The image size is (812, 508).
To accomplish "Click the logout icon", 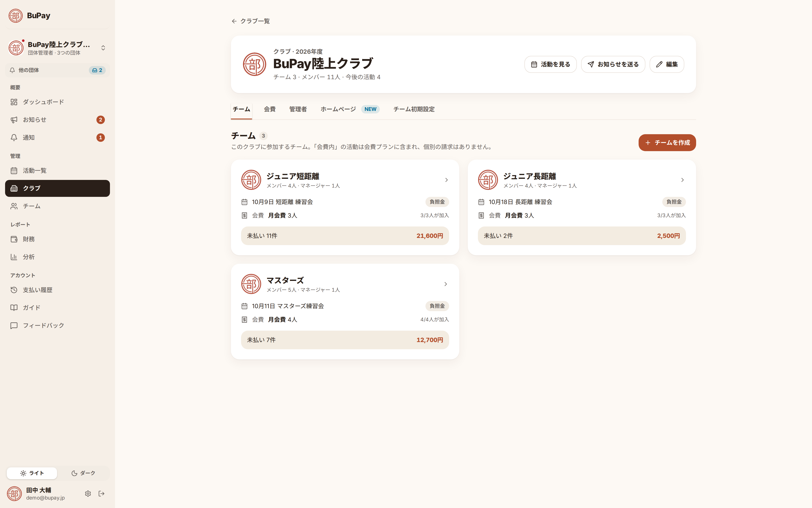I will pos(101,494).
